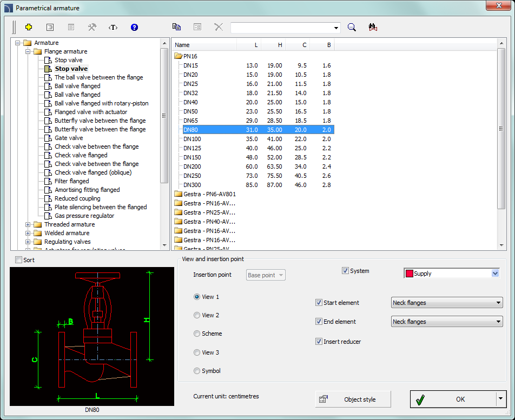Click the copy documents toolbar icon
The width and height of the screenshot is (515, 420).
tap(176, 27)
